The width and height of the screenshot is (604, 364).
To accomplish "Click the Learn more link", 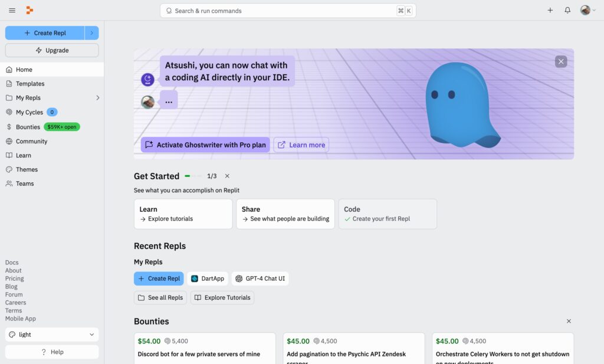I will 301,145.
